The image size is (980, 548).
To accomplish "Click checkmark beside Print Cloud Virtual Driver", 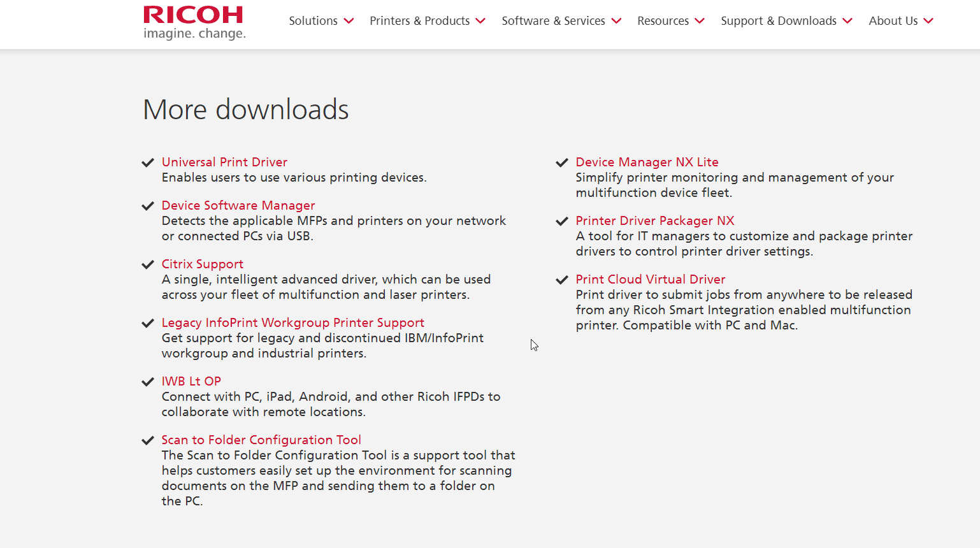I will 562,280.
